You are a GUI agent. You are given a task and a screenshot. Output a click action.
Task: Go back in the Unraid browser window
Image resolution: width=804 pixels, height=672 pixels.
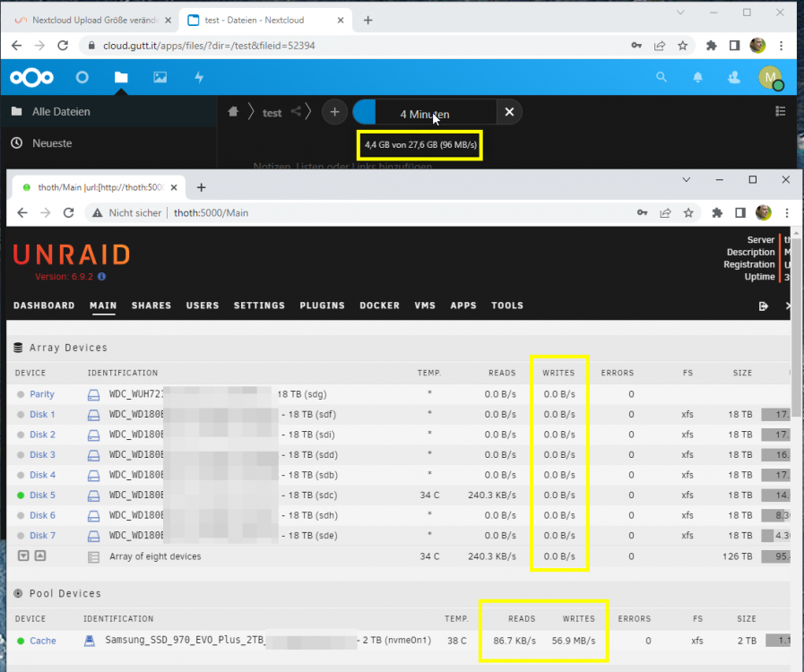(22, 212)
